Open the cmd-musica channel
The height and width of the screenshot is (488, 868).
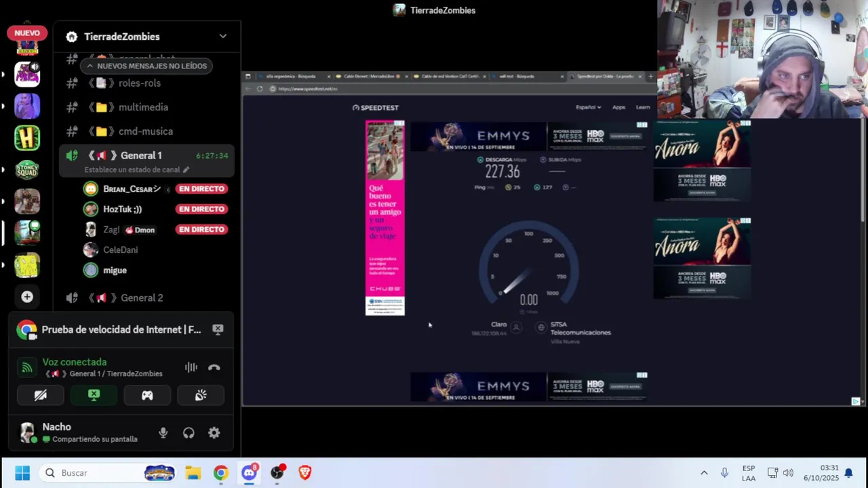pos(147,131)
